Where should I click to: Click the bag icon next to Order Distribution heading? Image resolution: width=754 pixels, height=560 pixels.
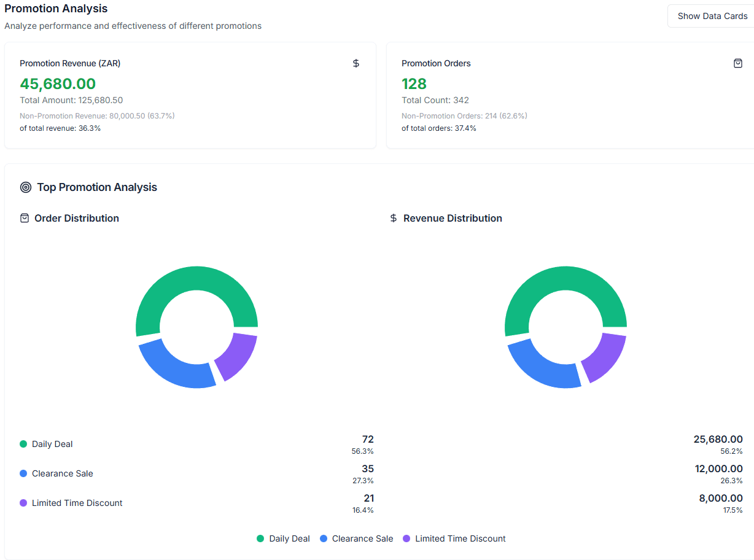tap(24, 218)
